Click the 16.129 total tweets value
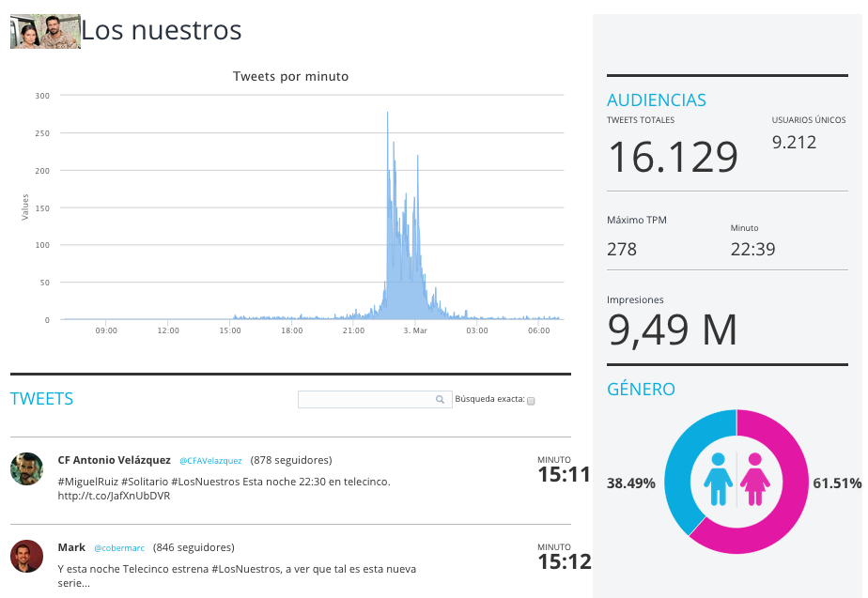This screenshot has width=868, height=598. pyautogui.click(x=673, y=157)
